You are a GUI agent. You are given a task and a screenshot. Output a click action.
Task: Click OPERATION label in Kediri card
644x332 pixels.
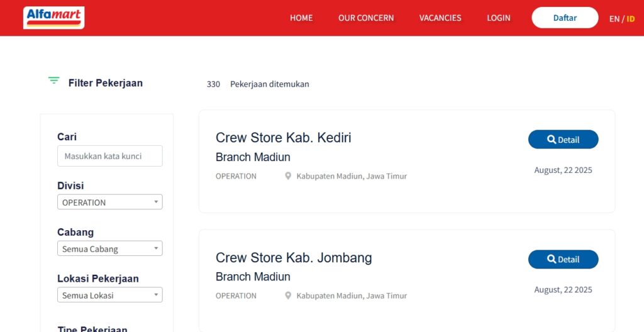click(236, 176)
